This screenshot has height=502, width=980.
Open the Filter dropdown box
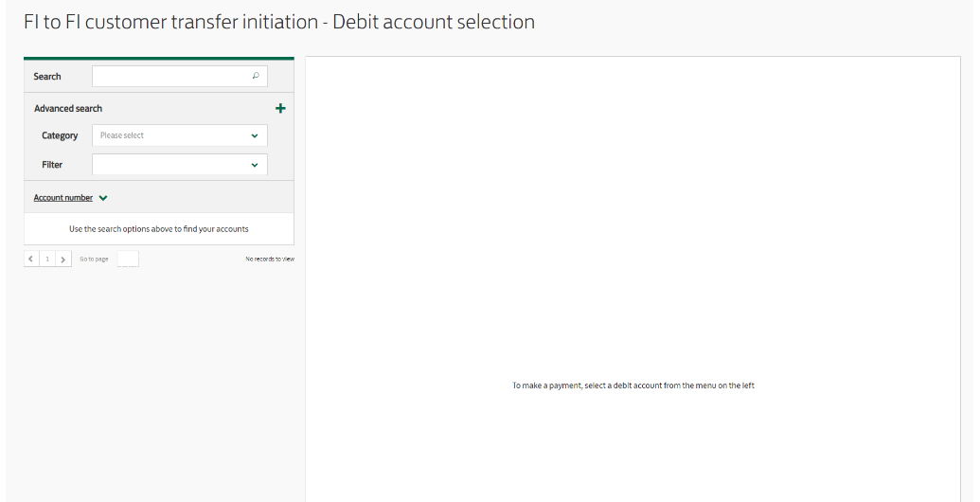pyautogui.click(x=179, y=165)
